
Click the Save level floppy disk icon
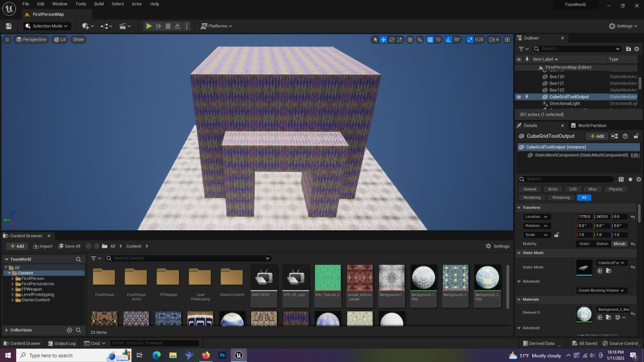pyautogui.click(x=9, y=26)
